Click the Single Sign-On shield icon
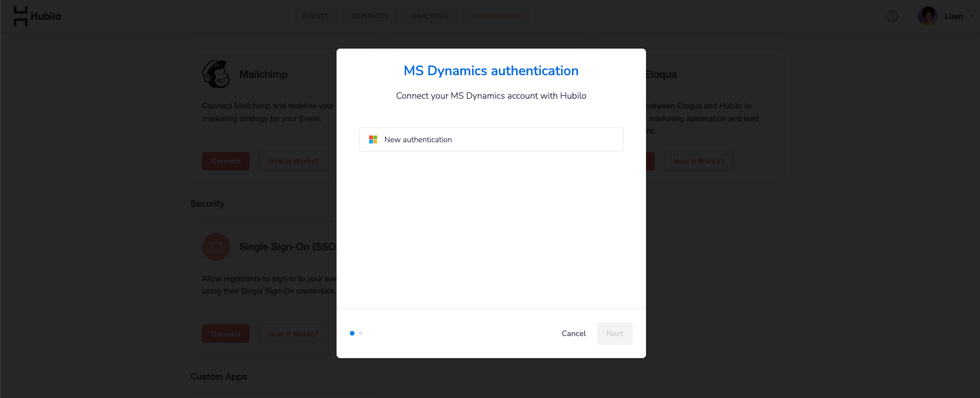This screenshot has width=980, height=398. point(216,247)
